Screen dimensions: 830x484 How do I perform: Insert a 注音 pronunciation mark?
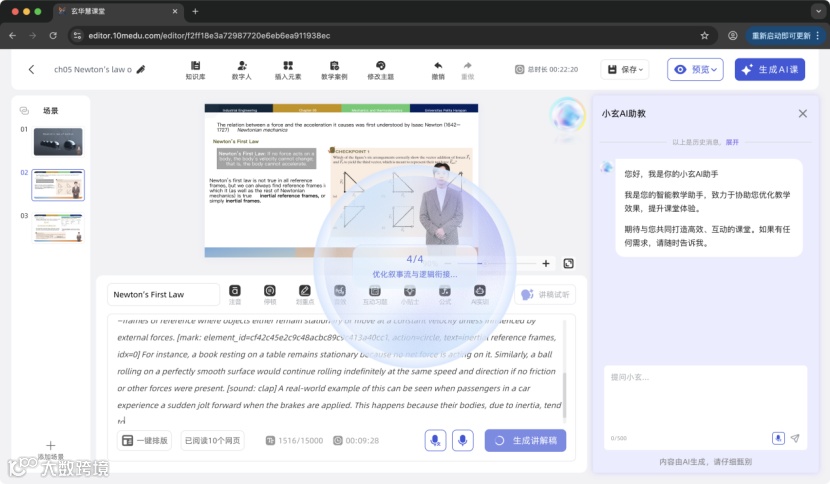point(234,294)
